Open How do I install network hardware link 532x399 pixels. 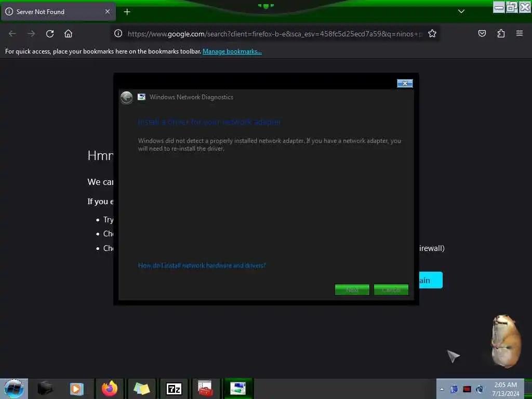pyautogui.click(x=202, y=265)
